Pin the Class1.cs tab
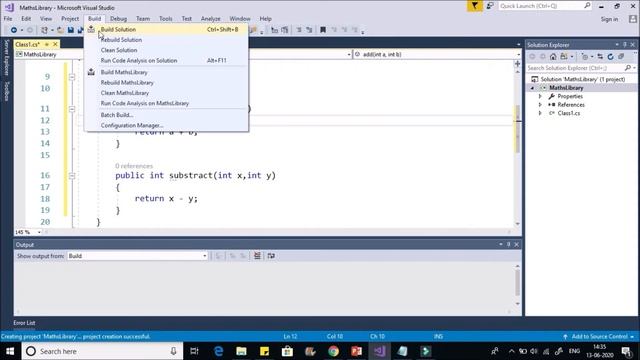The height and width of the screenshot is (360, 640). 47,44
